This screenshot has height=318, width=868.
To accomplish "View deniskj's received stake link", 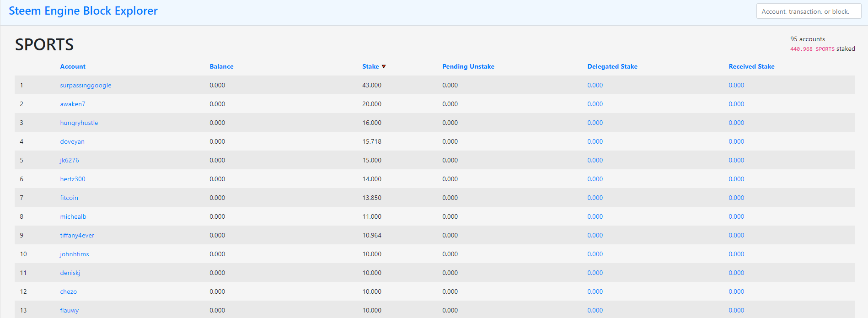I will tap(736, 273).
